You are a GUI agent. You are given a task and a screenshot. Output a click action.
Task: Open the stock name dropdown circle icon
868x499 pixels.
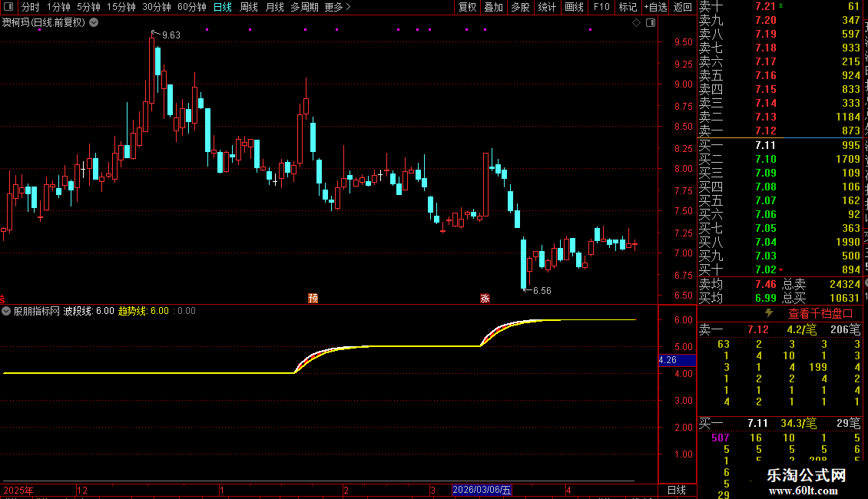tap(94, 23)
